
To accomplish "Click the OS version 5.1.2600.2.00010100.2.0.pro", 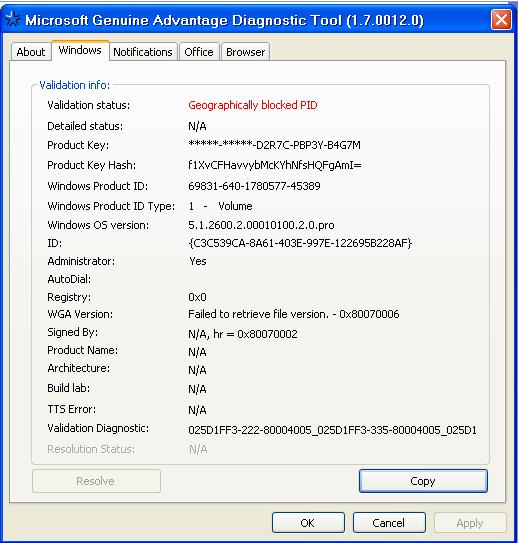I will click(261, 225).
